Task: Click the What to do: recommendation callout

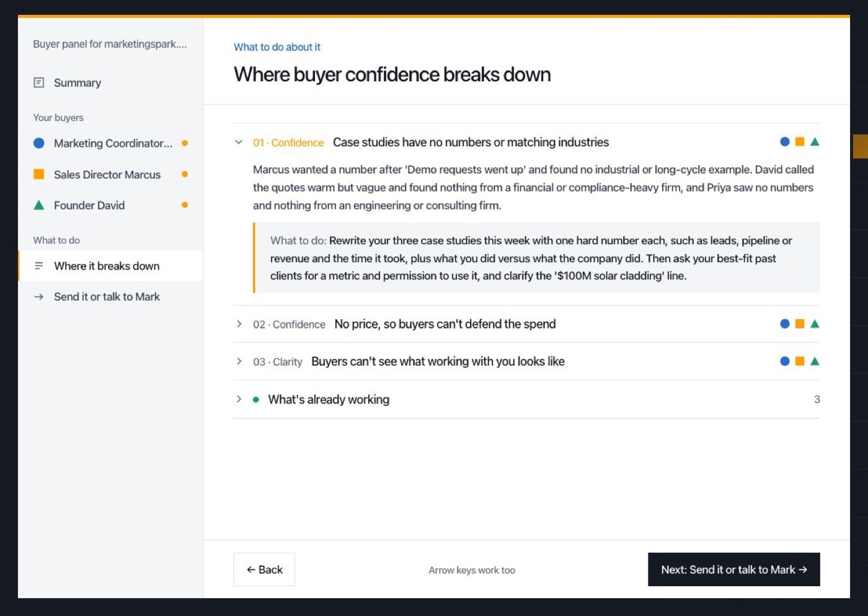Action: coord(536,258)
